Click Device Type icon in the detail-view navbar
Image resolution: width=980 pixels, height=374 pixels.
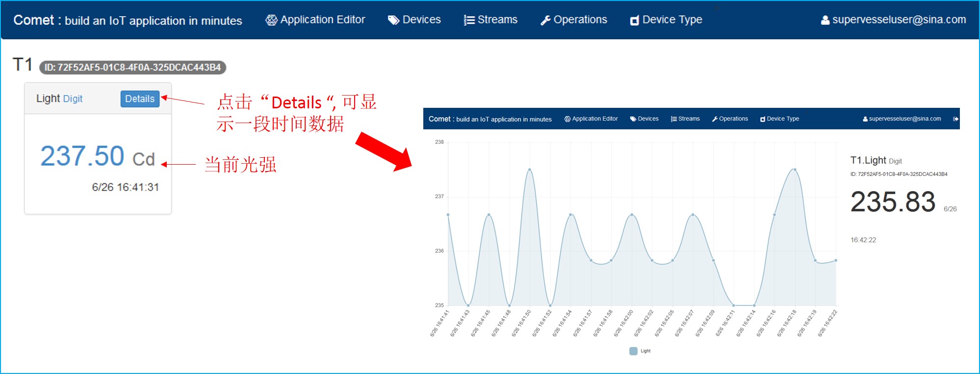coord(763,119)
